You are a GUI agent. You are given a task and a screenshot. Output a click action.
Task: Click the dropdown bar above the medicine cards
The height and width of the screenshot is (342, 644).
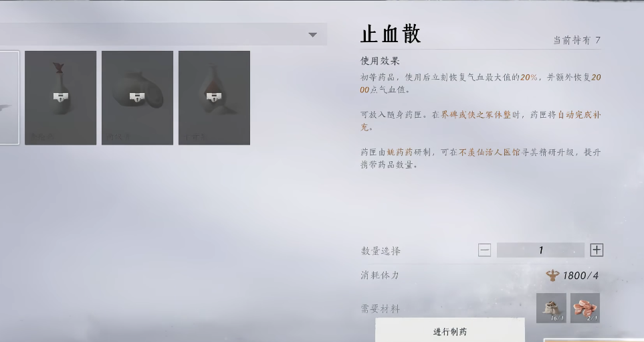click(x=163, y=34)
